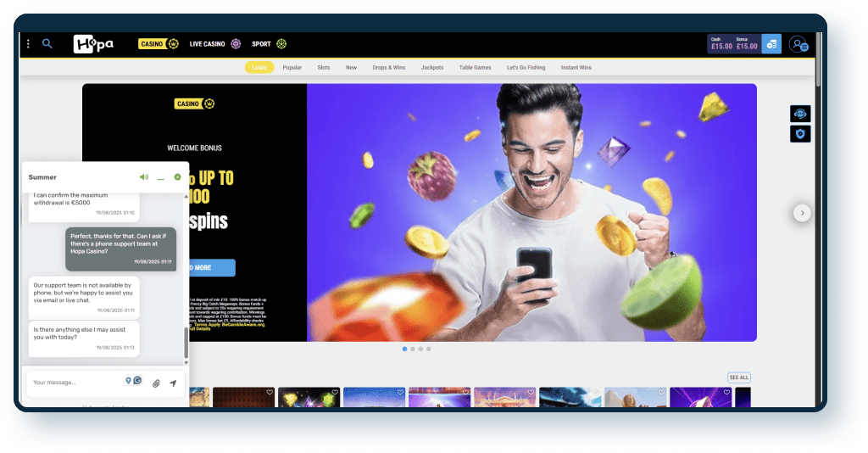The width and height of the screenshot is (868, 453).
Task: Open the user account profile icon
Action: point(798,44)
